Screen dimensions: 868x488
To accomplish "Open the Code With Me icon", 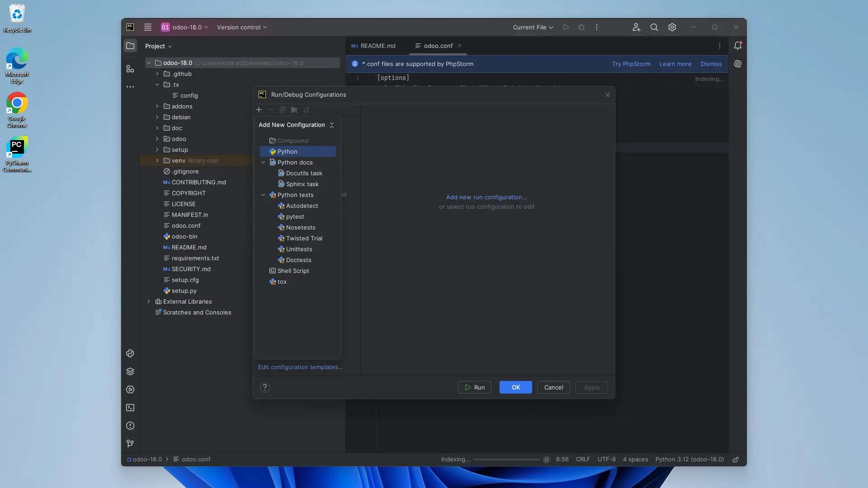I will point(637,27).
